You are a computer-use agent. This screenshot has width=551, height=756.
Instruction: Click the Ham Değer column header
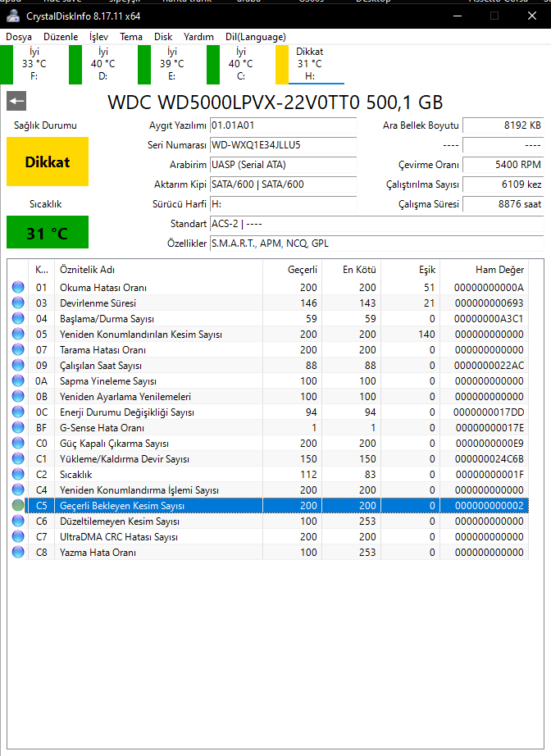pyautogui.click(x=485, y=270)
